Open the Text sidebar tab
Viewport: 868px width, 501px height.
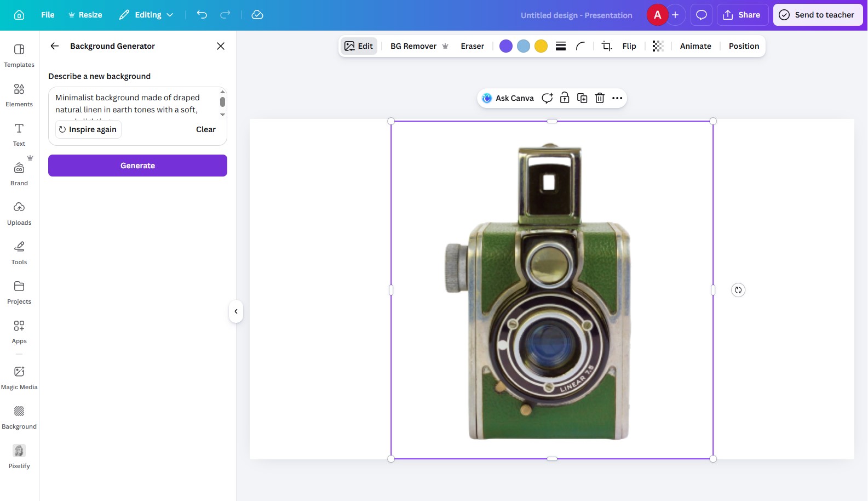(19, 135)
